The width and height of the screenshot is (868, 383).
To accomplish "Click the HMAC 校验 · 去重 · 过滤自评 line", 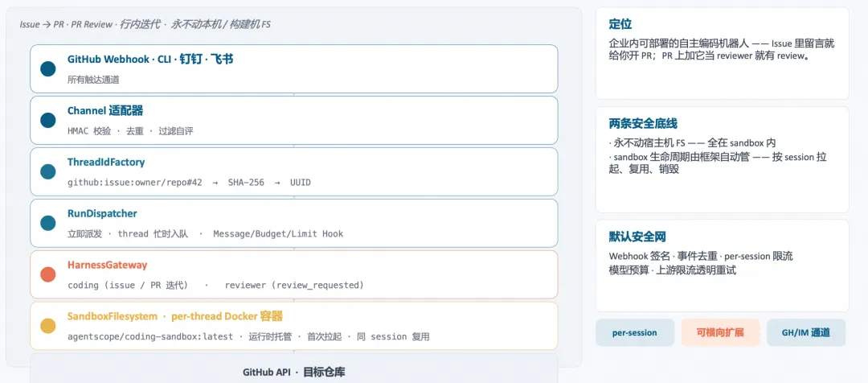I will (130, 131).
